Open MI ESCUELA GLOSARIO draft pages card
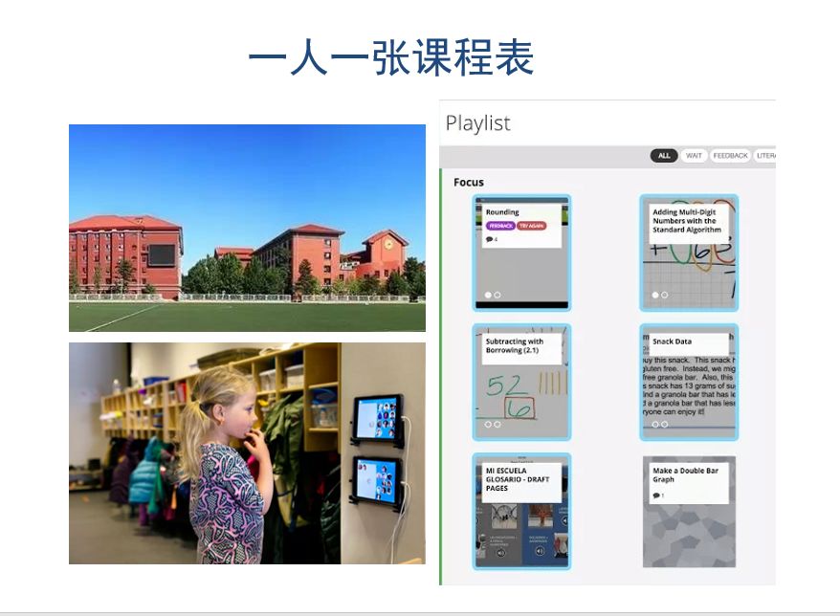 521,511
